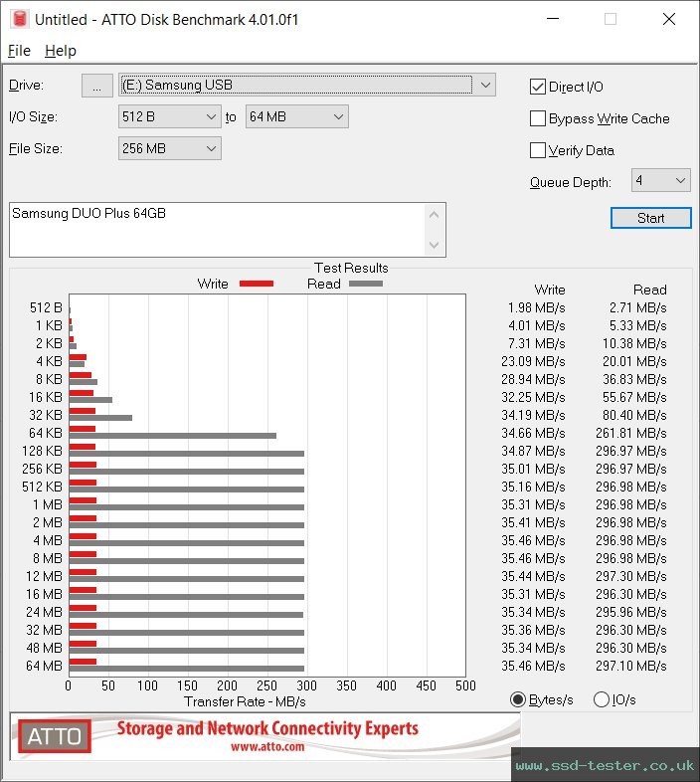
Task: Click the 55.67 MB/s read value
Action: (634, 397)
